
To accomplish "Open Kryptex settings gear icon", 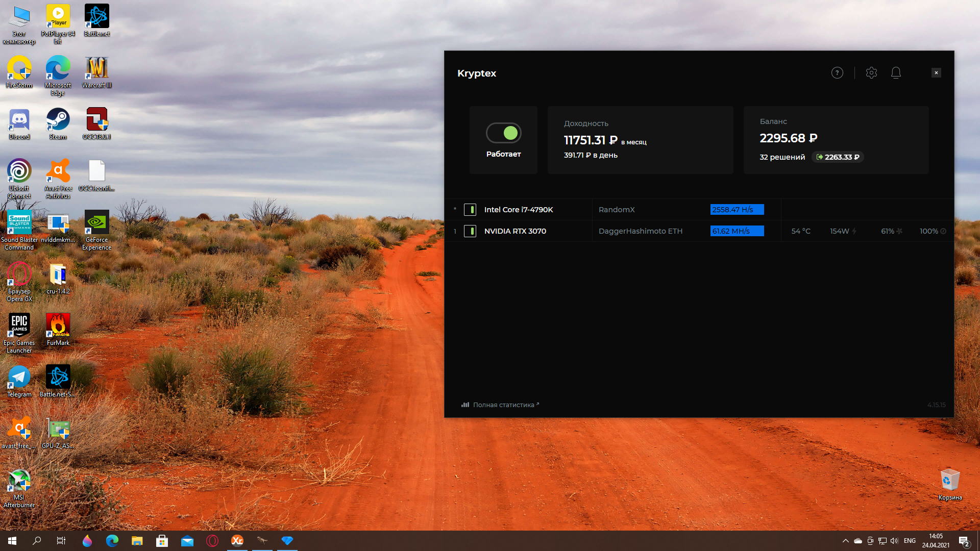I will 871,73.
